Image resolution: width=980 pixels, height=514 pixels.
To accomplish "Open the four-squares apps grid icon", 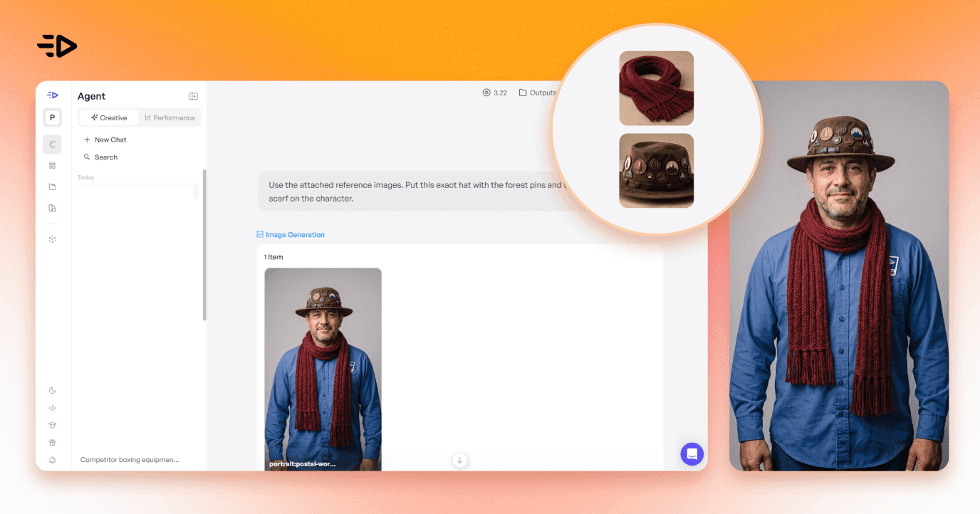I will [x=52, y=165].
